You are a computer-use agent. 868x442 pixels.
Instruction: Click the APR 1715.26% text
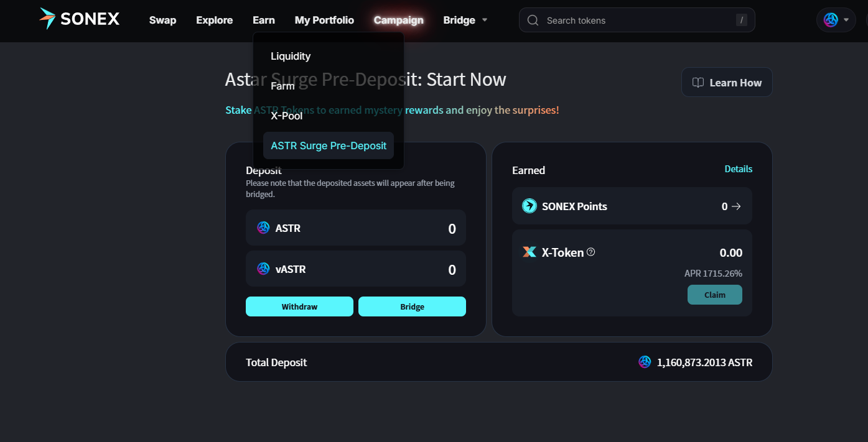point(713,274)
